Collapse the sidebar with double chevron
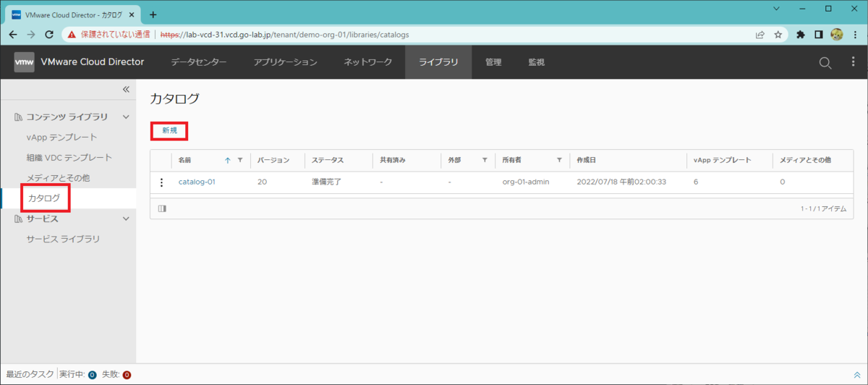This screenshot has height=385, width=868. 125,89
